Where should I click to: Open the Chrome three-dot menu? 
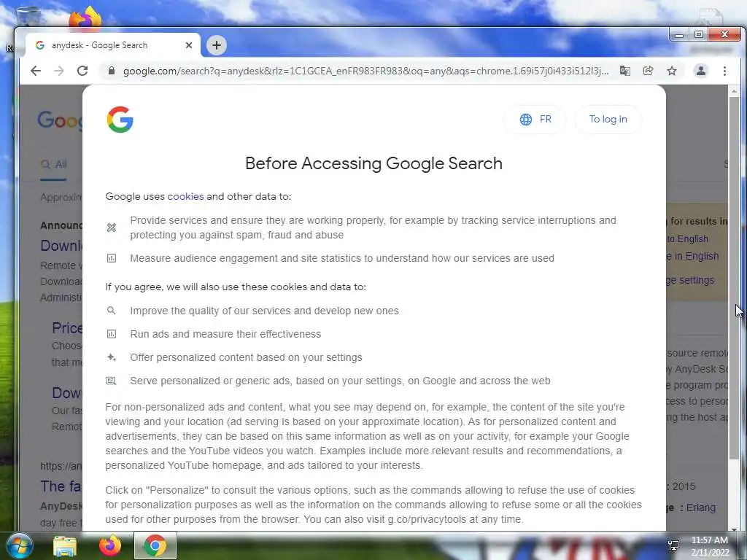point(724,71)
